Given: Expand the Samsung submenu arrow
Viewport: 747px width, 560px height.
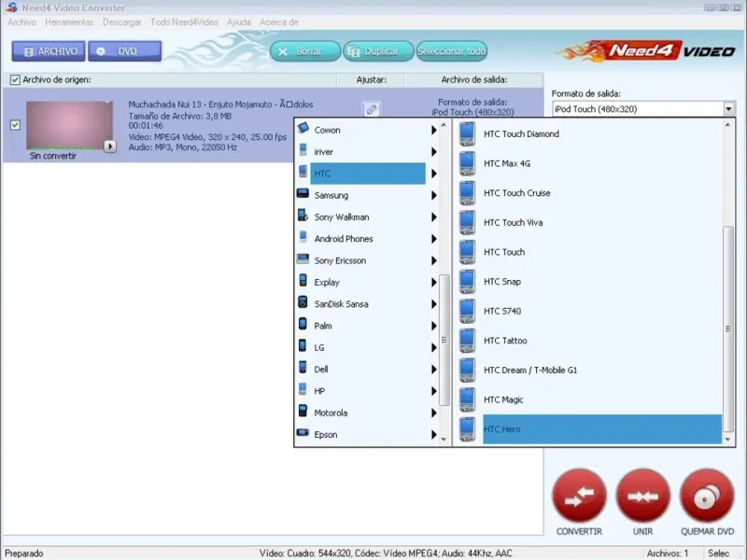Looking at the screenshot, I should 434,195.
